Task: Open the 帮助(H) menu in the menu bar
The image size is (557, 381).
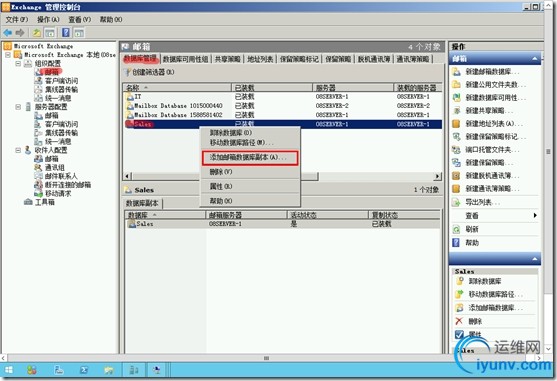Action: point(111,20)
